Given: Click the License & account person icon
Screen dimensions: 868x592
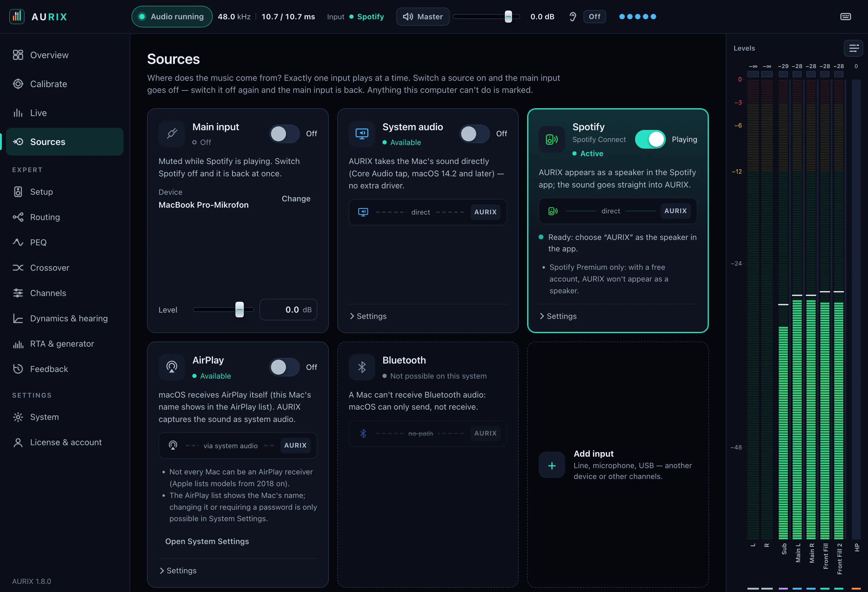Looking at the screenshot, I should pos(18,442).
